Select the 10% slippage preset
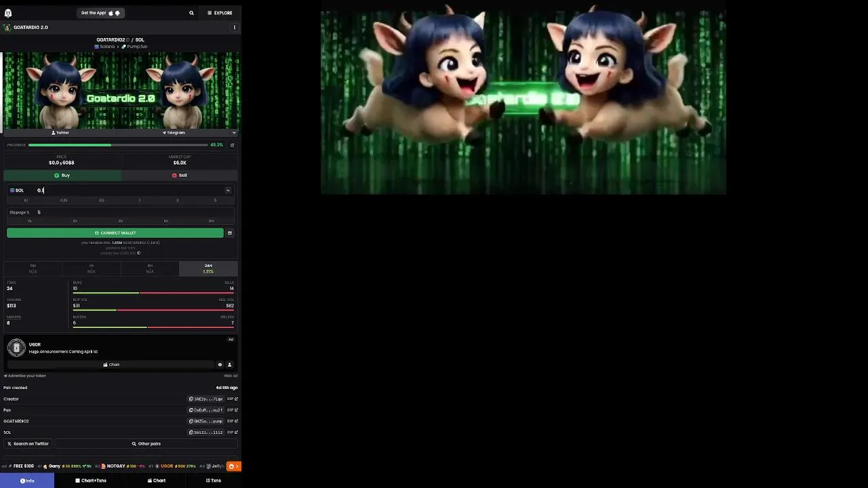This screenshot has height=488, width=868. [x=212, y=221]
